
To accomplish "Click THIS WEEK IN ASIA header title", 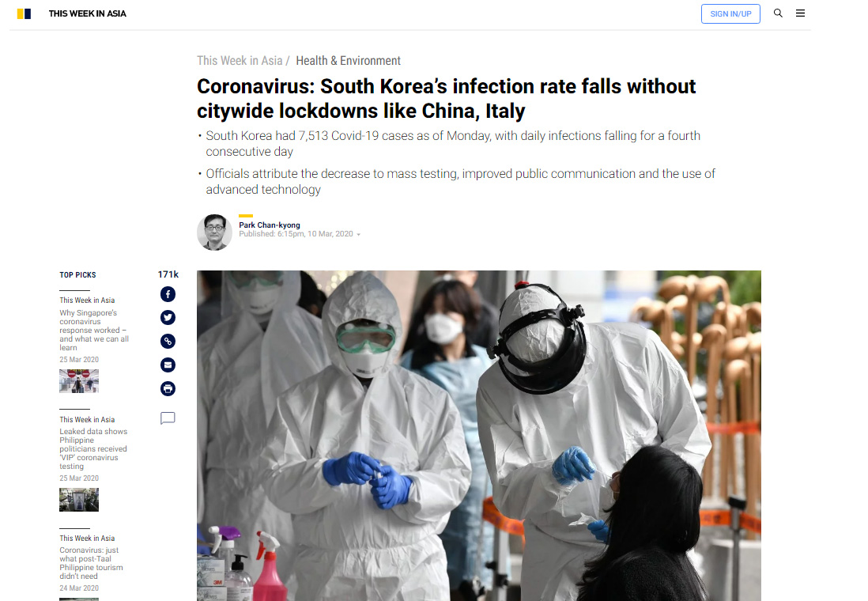I will coord(88,14).
